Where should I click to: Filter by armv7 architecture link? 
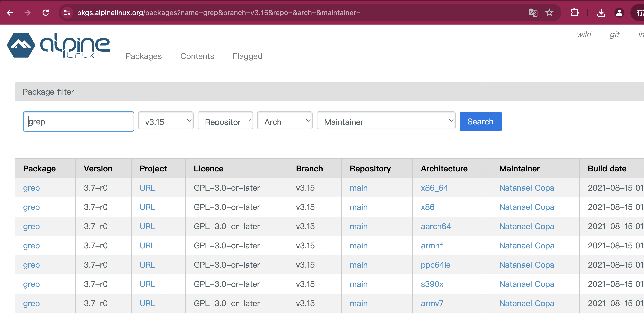pos(432,303)
